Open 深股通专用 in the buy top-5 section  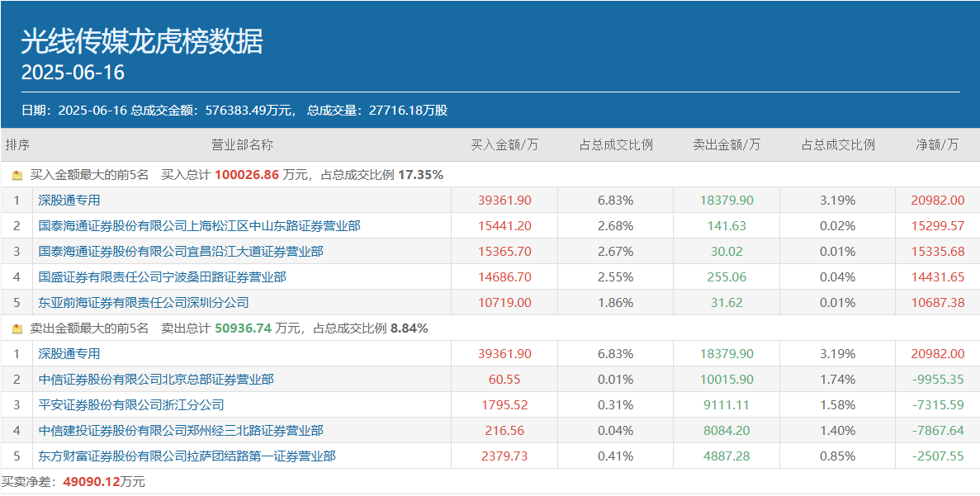[x=69, y=200]
